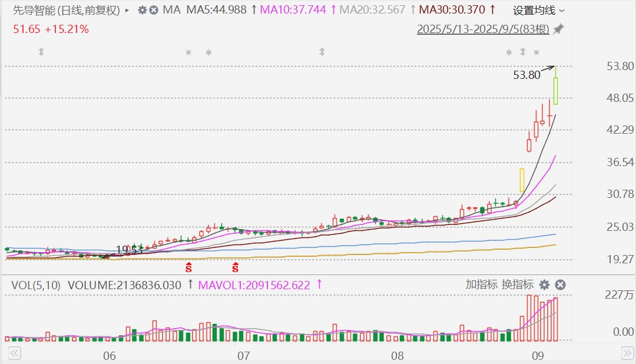Close the MA indicator overlay
Screen dimensions: 636x364
154,10
